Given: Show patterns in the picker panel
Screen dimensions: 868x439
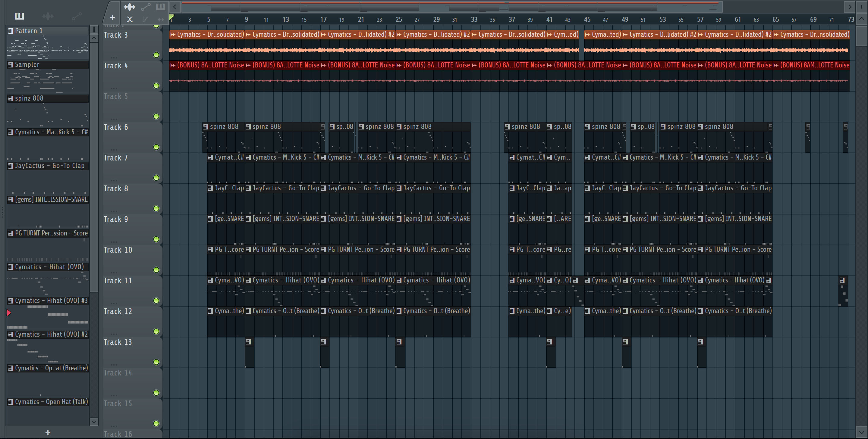Looking at the screenshot, I should coord(19,16).
